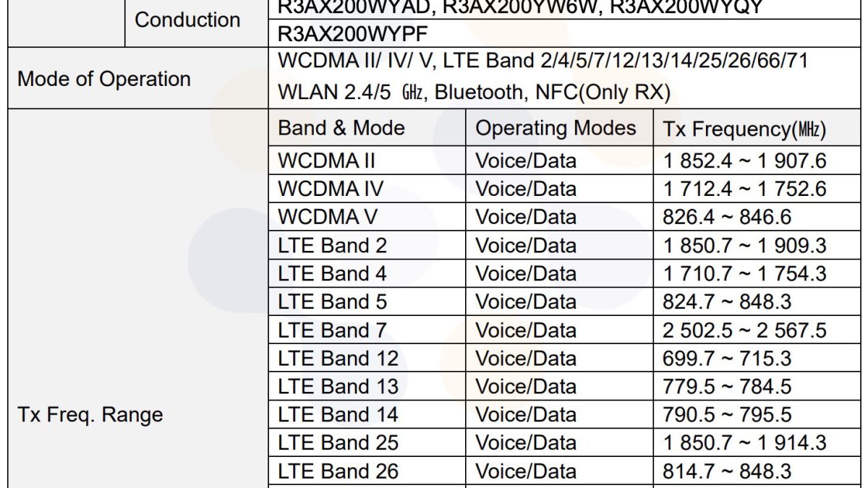Click the Mode of Operation label
868x488 pixels.
pyautogui.click(x=104, y=79)
